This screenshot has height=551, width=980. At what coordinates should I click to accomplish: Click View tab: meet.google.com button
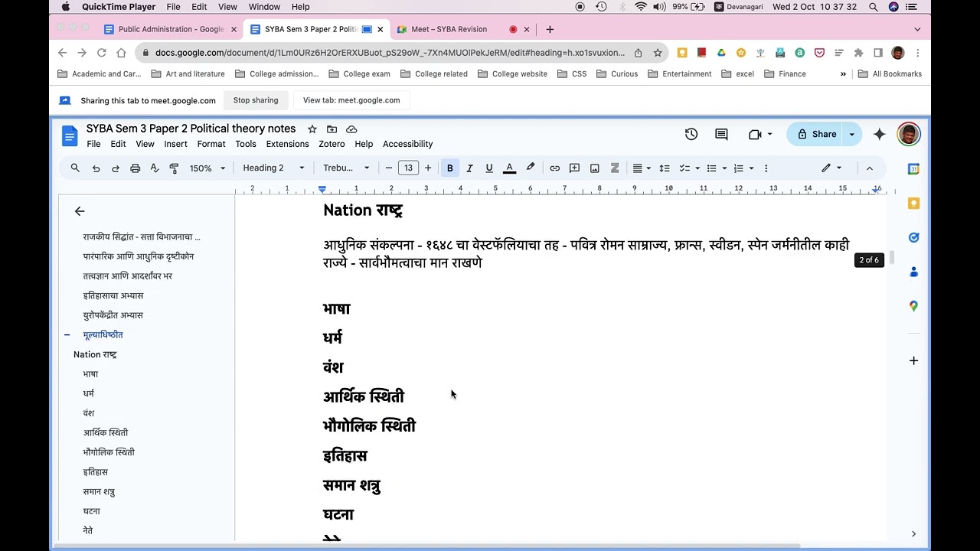tap(351, 100)
